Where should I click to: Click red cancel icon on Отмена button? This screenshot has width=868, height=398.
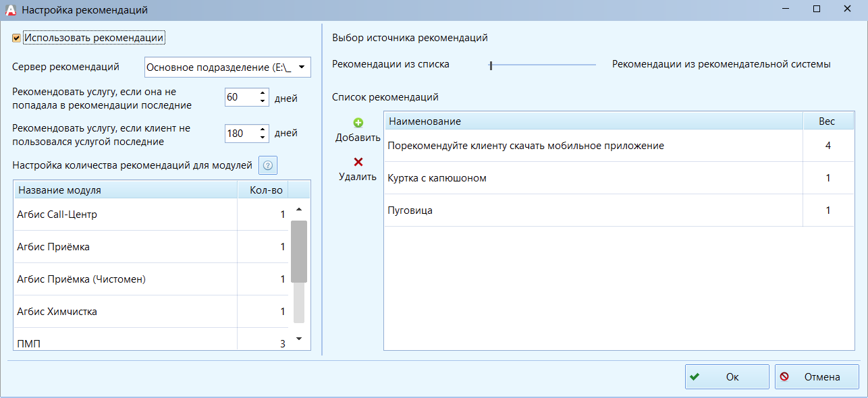[x=784, y=377]
